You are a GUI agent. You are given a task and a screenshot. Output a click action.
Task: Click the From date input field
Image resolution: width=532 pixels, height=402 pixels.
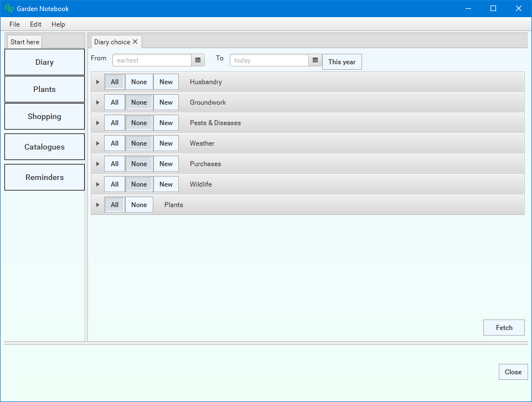click(x=152, y=60)
